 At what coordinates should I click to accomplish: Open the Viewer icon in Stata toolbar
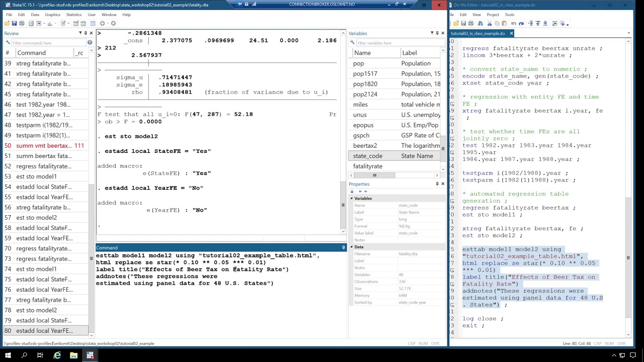tap(39, 23)
